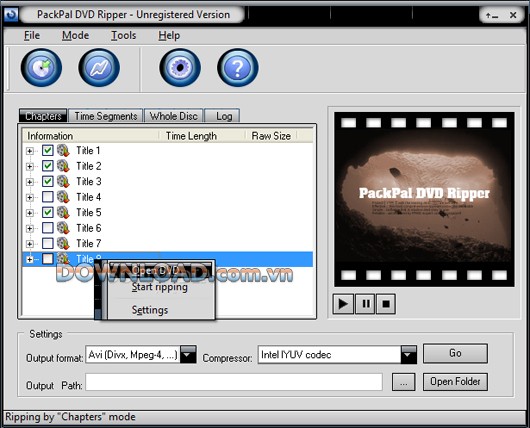Check the Title 8 checkbox
The height and width of the screenshot is (428, 530).
(x=48, y=259)
